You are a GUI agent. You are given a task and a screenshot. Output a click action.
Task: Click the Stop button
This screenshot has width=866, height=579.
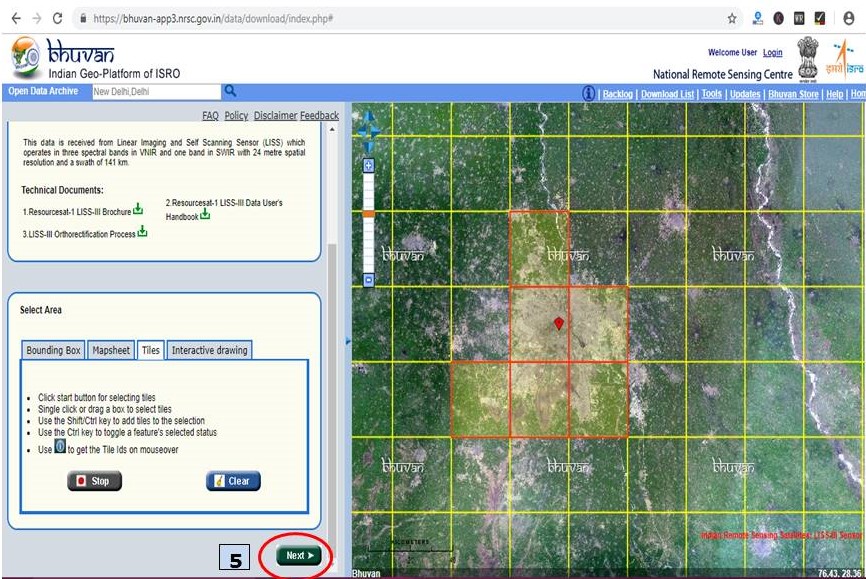[x=94, y=481]
